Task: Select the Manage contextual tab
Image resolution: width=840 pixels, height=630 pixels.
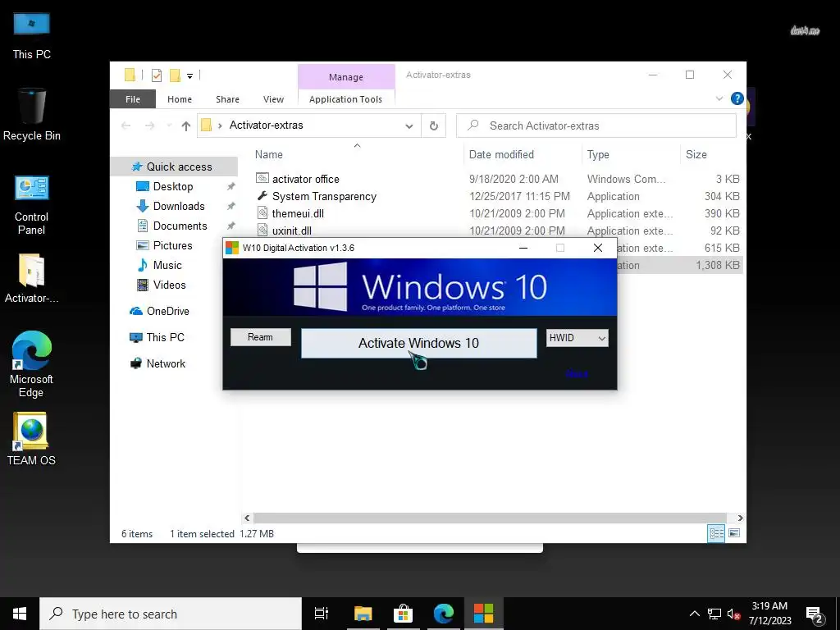Action: pos(345,77)
